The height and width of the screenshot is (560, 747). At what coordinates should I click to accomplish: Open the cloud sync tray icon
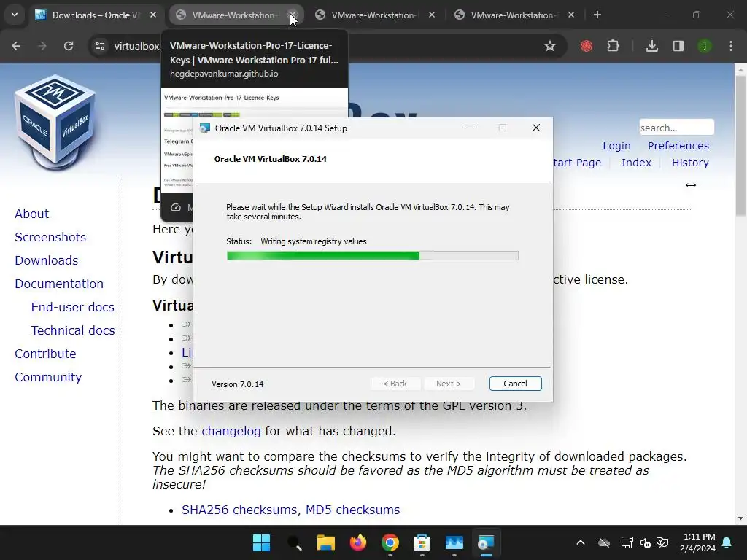(603, 542)
